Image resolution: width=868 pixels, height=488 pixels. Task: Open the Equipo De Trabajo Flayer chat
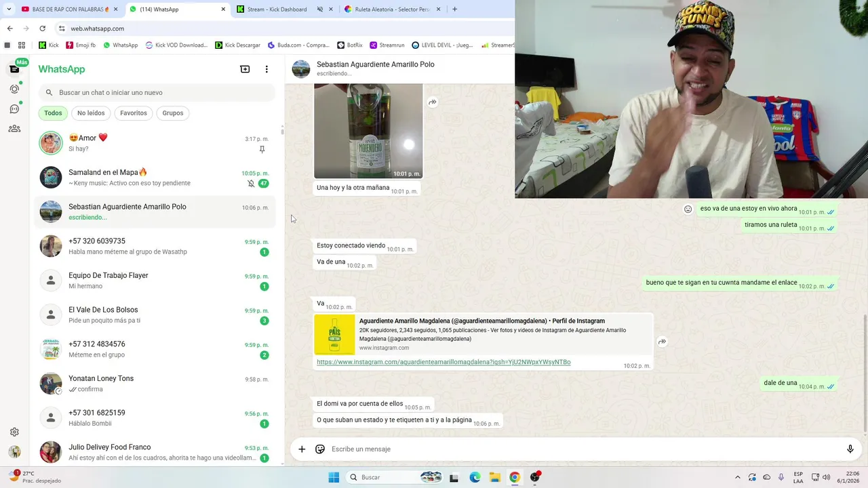click(x=155, y=281)
